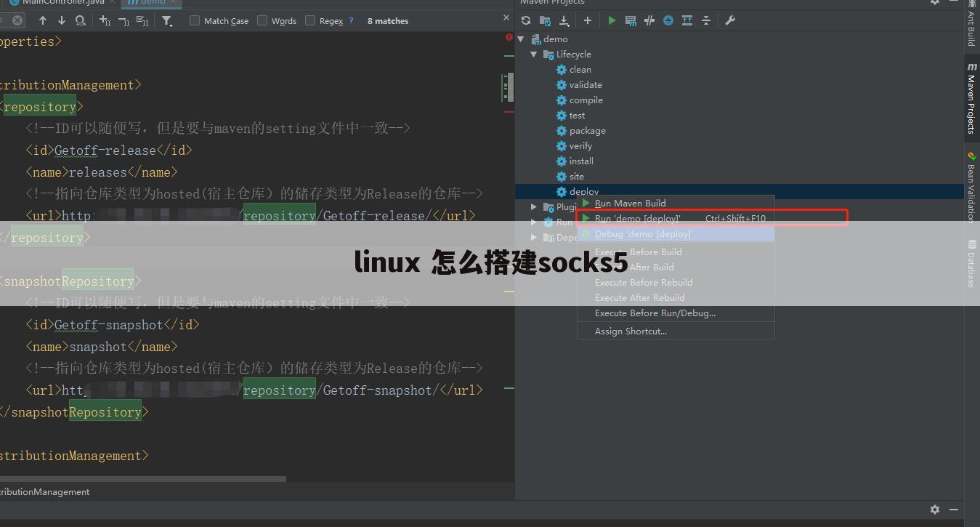Choose Run 'demo [deploy]' menu entry
This screenshot has height=527, width=980.
[676, 218]
